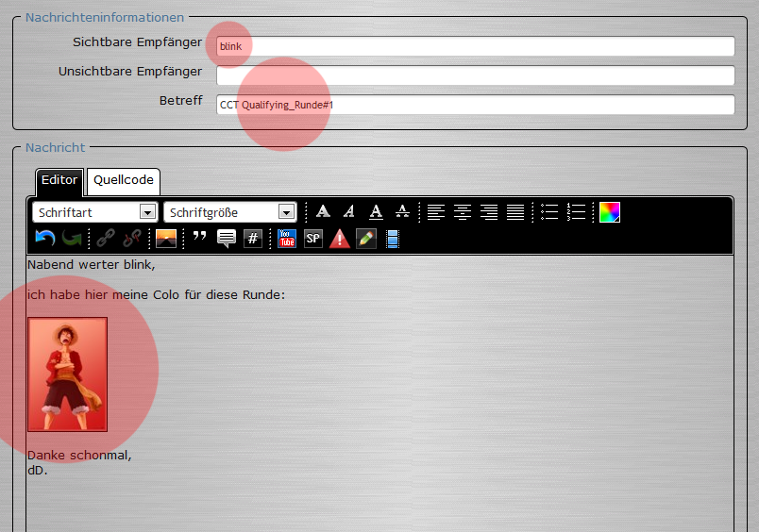Apply italic text formatting

point(349,212)
